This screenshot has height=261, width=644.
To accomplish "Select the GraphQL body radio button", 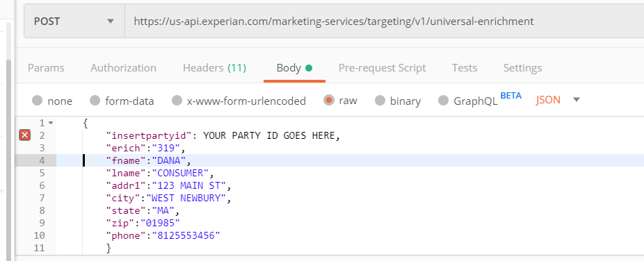I will pos(443,101).
